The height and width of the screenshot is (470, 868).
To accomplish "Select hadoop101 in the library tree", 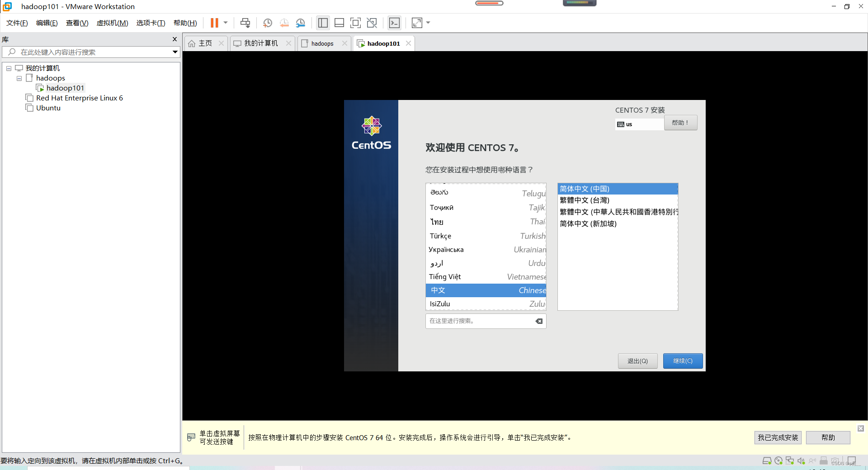I will tap(65, 88).
